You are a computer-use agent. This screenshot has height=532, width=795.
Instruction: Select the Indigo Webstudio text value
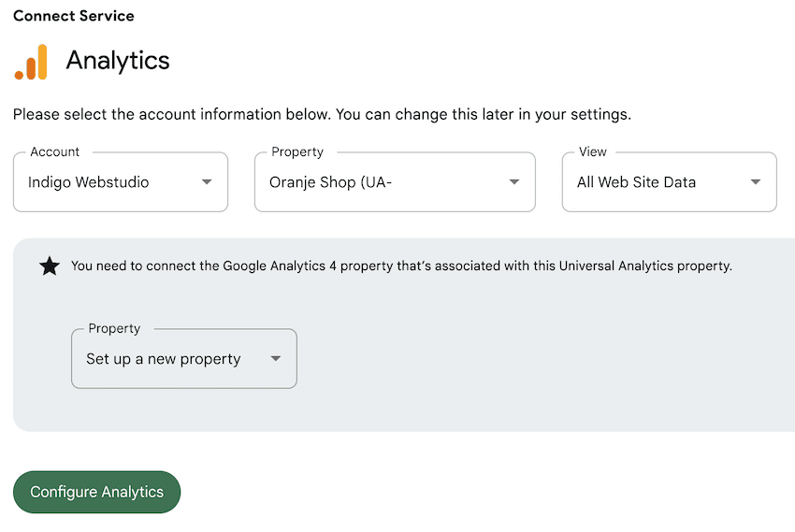(x=88, y=182)
